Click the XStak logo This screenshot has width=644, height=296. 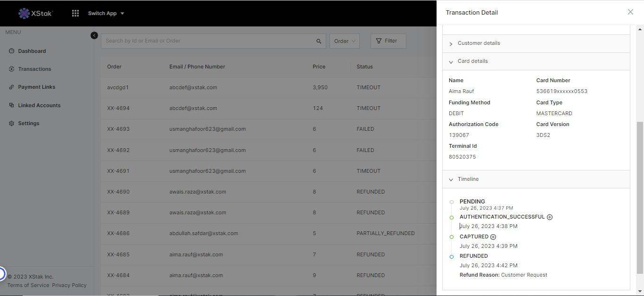click(35, 13)
